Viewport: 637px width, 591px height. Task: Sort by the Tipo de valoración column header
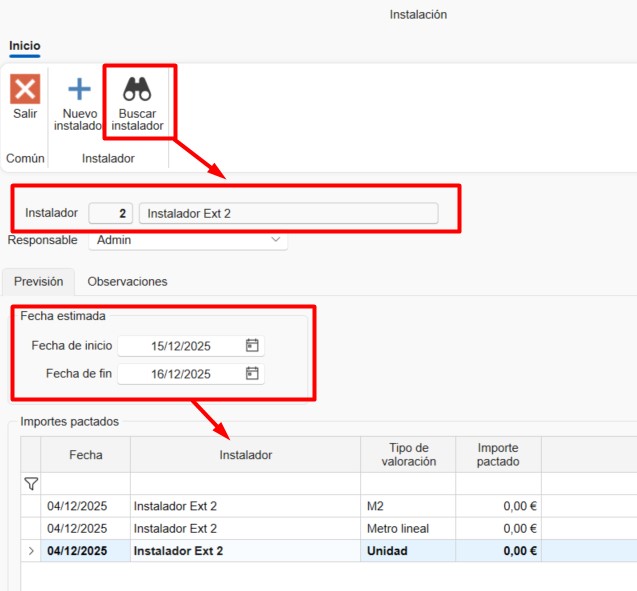408,455
